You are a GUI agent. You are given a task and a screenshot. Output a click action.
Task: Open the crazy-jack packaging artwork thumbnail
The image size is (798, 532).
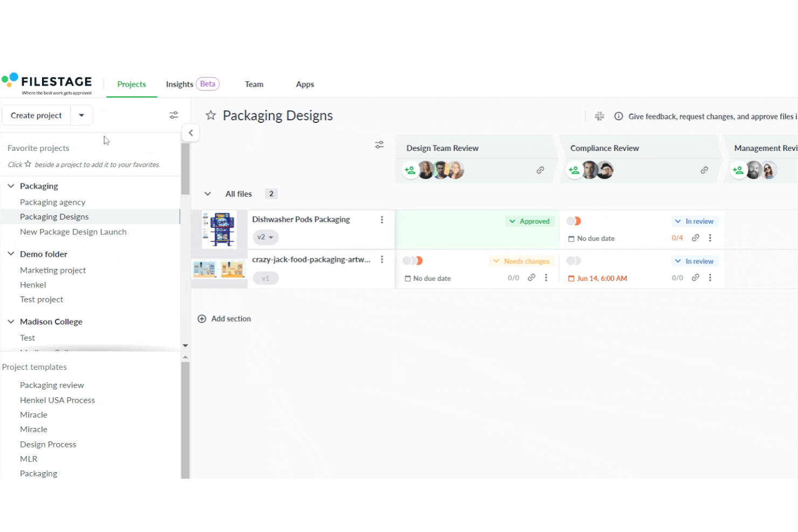tap(218, 268)
